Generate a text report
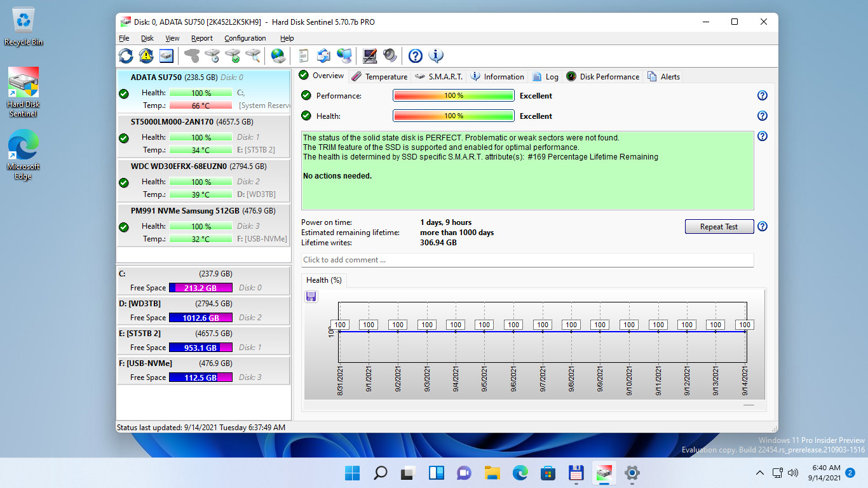Viewport: 868px width, 488px height. click(x=304, y=56)
